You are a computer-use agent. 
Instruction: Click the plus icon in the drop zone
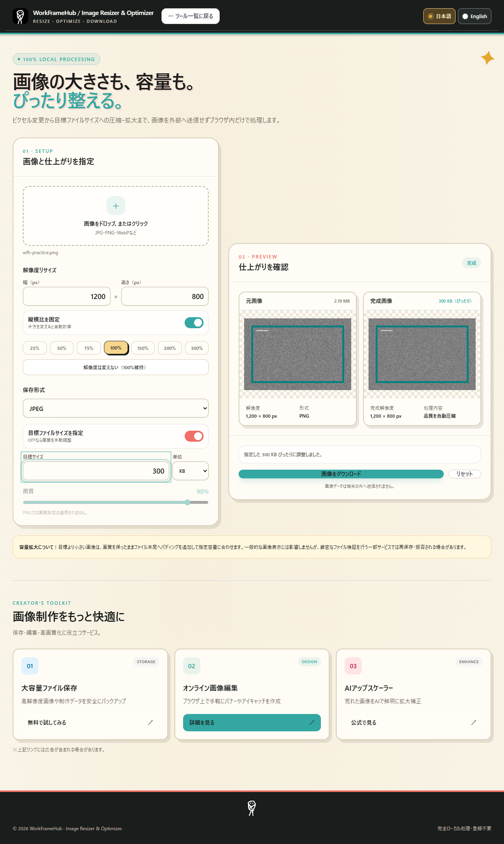(116, 206)
